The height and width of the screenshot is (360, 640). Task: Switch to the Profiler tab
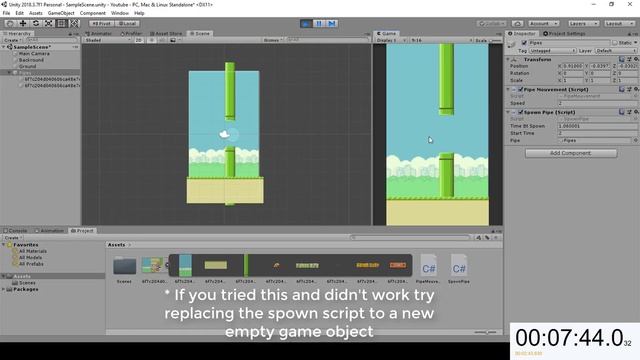tap(131, 33)
